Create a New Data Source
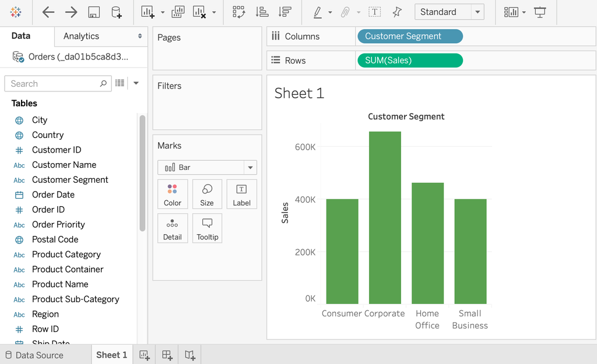 (115, 12)
